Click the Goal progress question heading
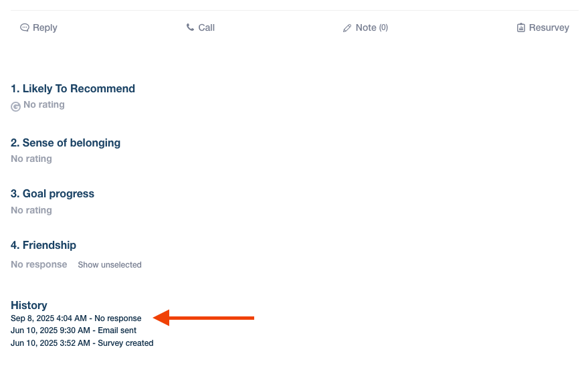The height and width of the screenshot is (390, 588). [52, 194]
